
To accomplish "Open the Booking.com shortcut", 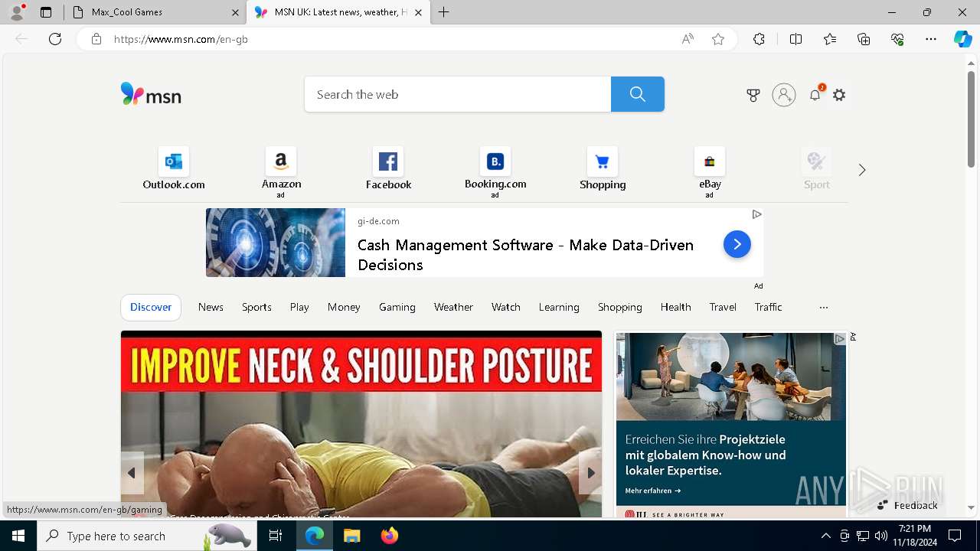I will [495, 171].
